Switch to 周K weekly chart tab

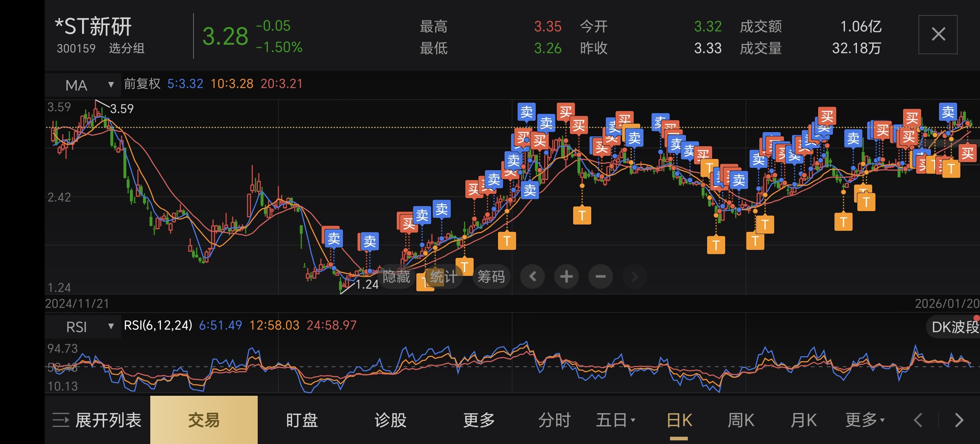740,420
